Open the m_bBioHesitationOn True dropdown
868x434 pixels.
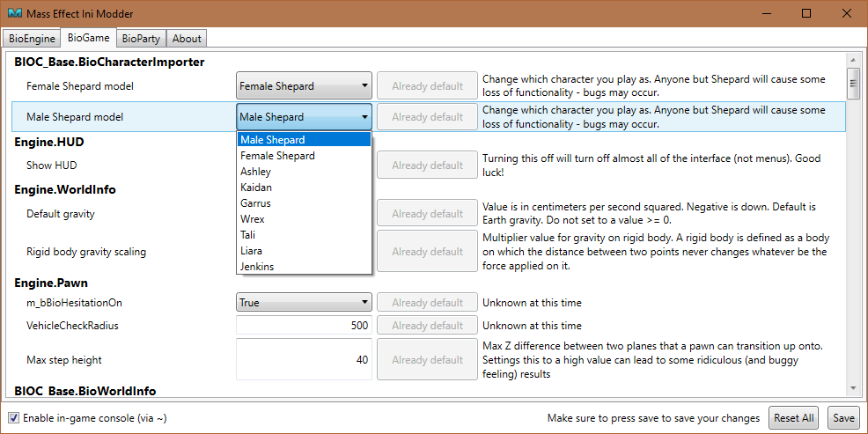[304, 303]
